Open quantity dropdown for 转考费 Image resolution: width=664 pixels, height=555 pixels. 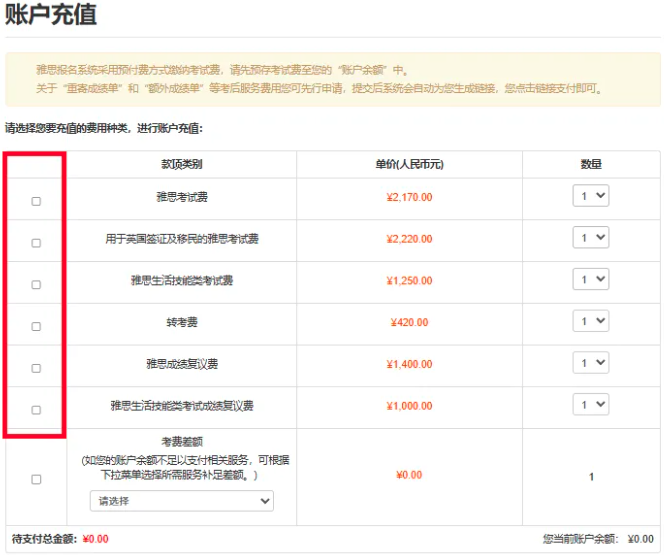[x=591, y=321]
